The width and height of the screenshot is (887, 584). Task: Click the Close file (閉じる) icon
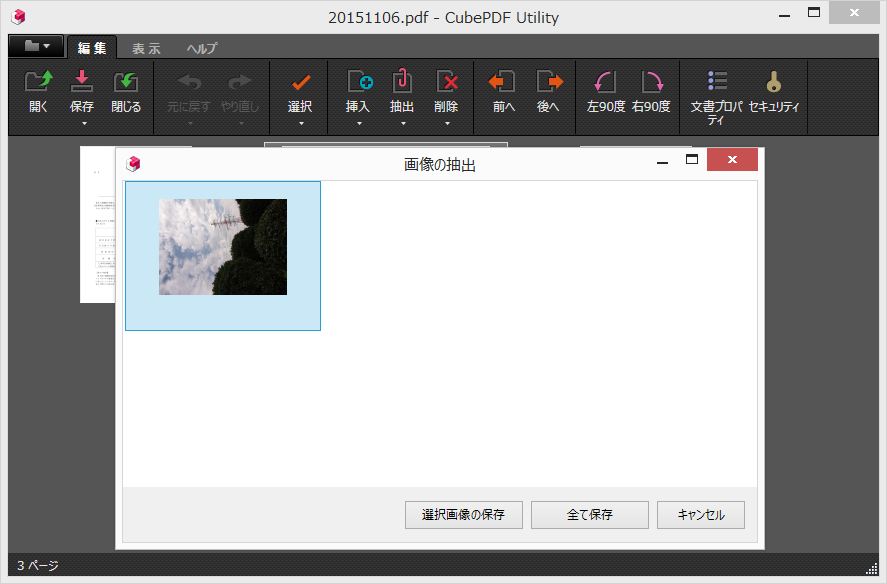tap(126, 82)
